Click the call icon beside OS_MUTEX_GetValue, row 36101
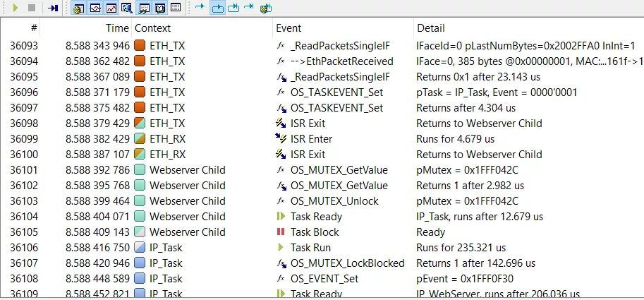 pyautogui.click(x=281, y=169)
